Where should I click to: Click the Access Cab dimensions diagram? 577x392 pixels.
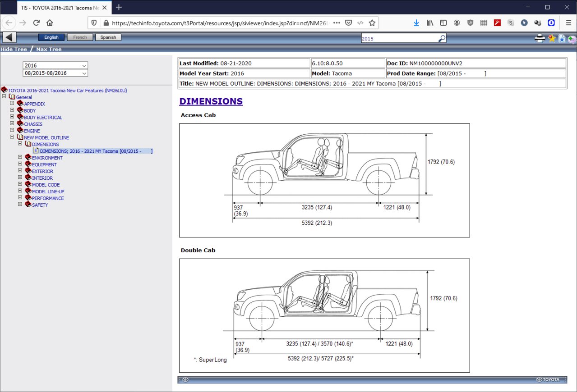(324, 180)
